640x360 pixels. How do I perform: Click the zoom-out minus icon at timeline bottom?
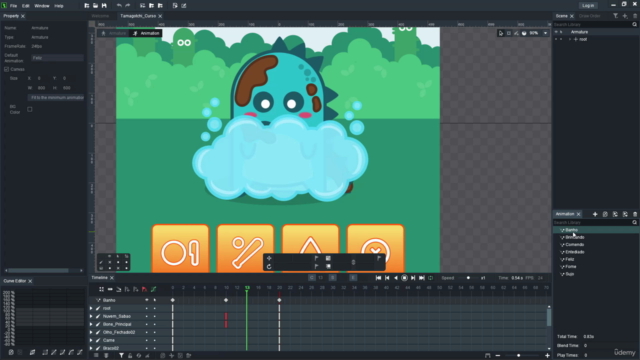pos(498,356)
